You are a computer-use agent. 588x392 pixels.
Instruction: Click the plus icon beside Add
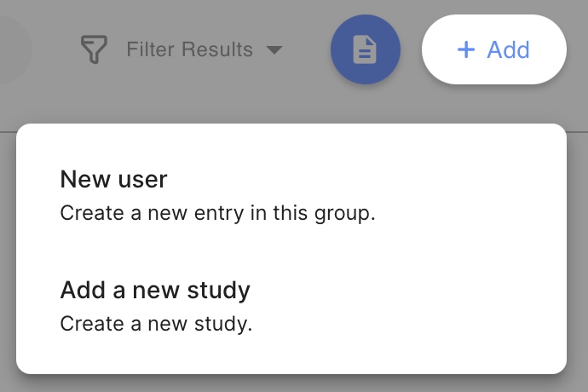(466, 49)
